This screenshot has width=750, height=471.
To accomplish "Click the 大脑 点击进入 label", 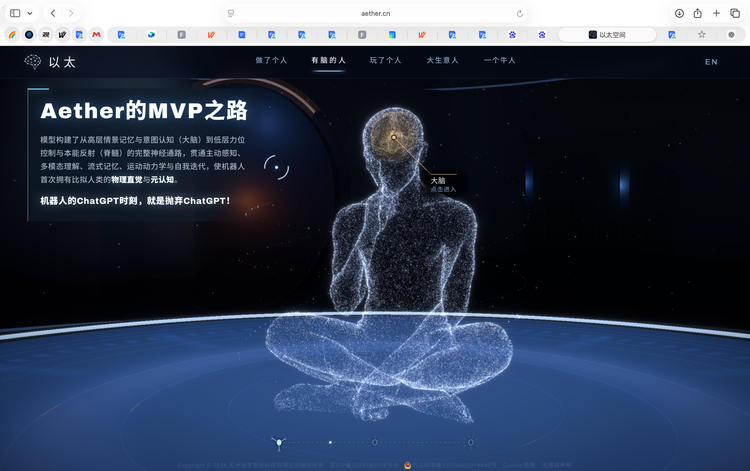I will tap(443, 184).
